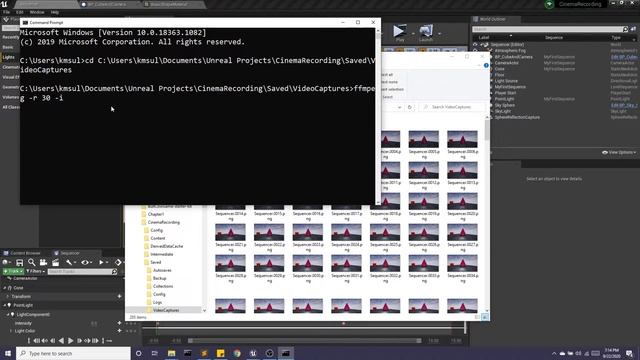The image size is (640, 360).
Task: Add a key to the Light Color track
Action: coord(120,331)
